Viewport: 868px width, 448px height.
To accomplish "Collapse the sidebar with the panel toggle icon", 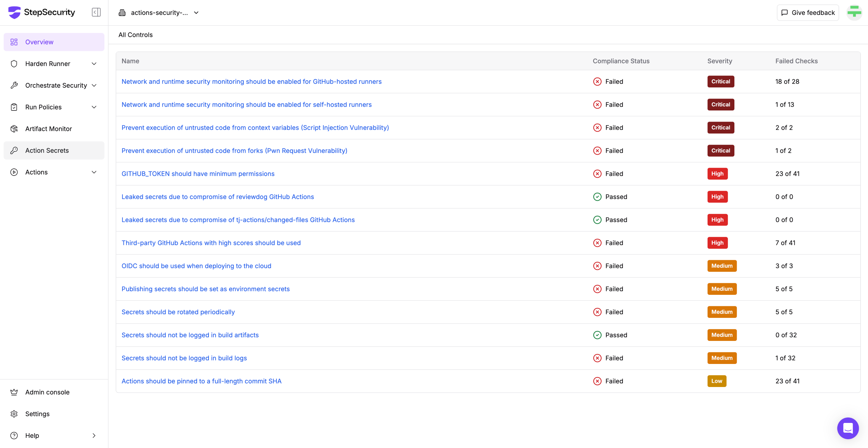I will click(96, 12).
